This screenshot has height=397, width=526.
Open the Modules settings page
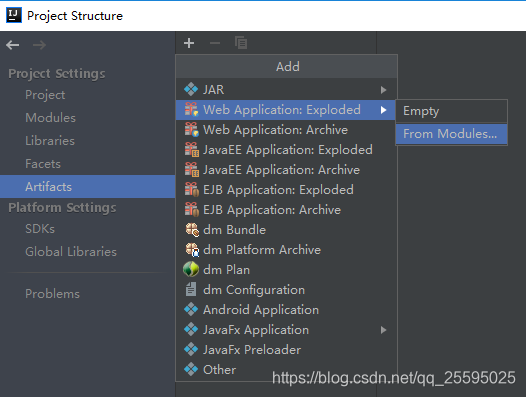[87, 118]
